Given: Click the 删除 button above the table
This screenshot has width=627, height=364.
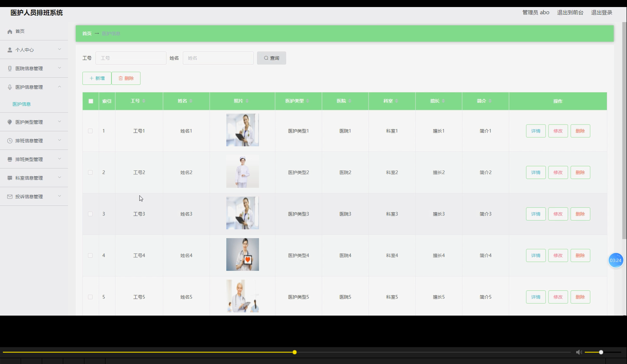Looking at the screenshot, I should (x=126, y=78).
